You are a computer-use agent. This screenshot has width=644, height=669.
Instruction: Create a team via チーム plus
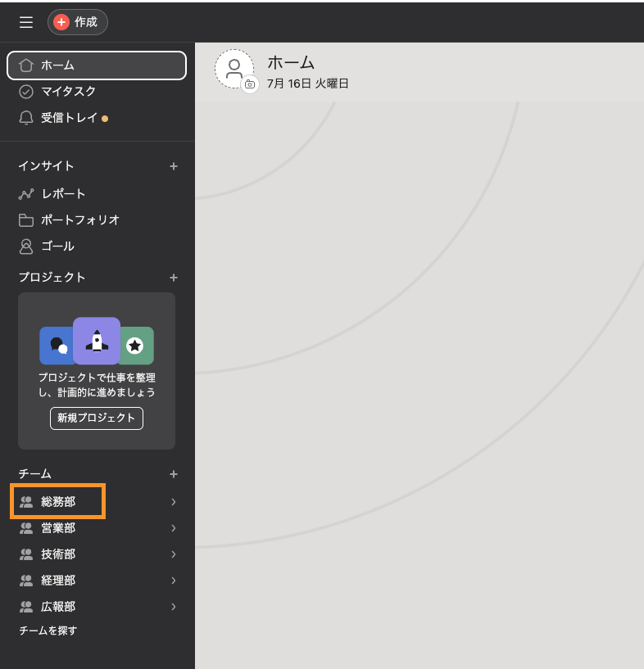pyautogui.click(x=173, y=474)
